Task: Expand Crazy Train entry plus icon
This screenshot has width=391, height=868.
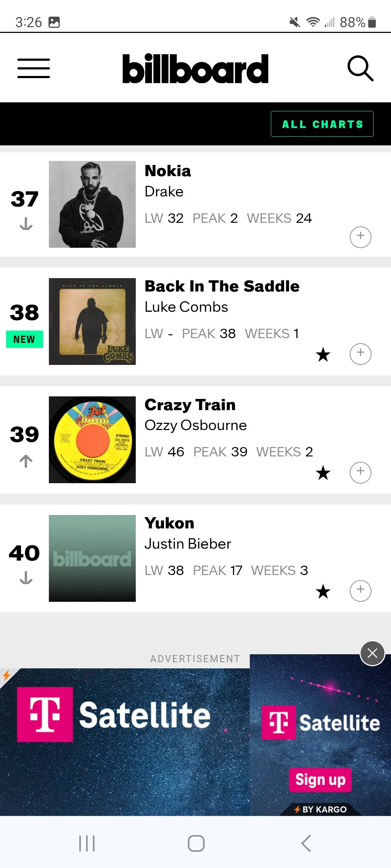Action: [361, 472]
